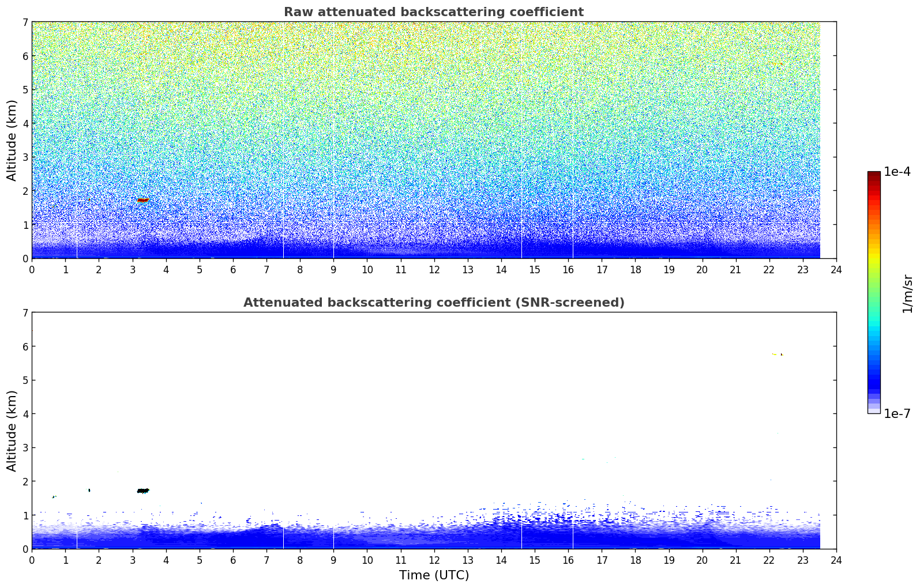Click x-axis tick '24' under the raw plot
This screenshot has height=588, width=920.
[x=836, y=270]
